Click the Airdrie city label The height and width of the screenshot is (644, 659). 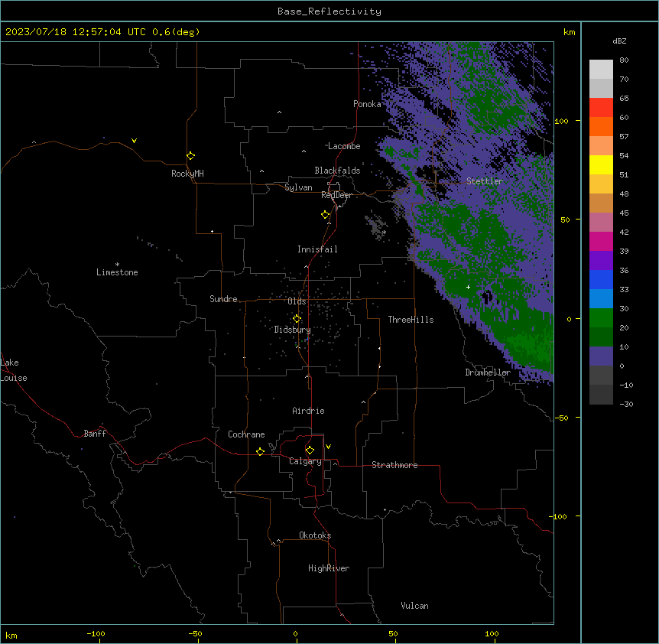click(308, 411)
